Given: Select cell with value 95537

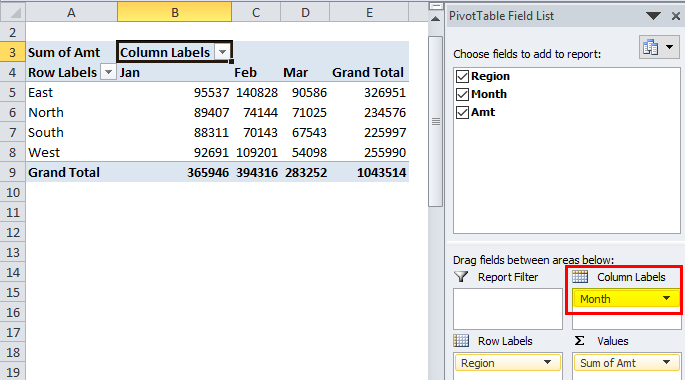Looking at the screenshot, I should point(174,93).
